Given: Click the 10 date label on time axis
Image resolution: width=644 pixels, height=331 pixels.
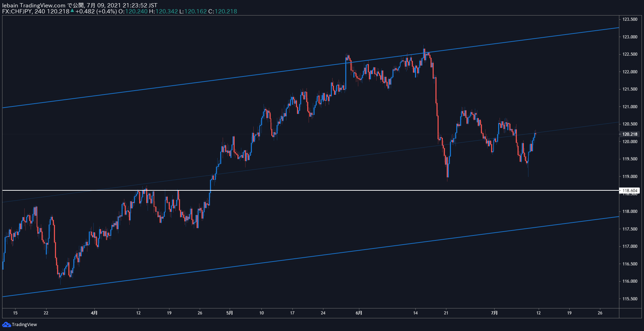Looking at the screenshot, I should (261, 313).
